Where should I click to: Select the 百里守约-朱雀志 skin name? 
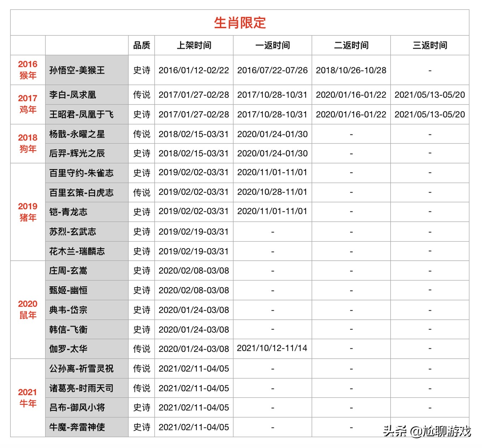(81, 173)
